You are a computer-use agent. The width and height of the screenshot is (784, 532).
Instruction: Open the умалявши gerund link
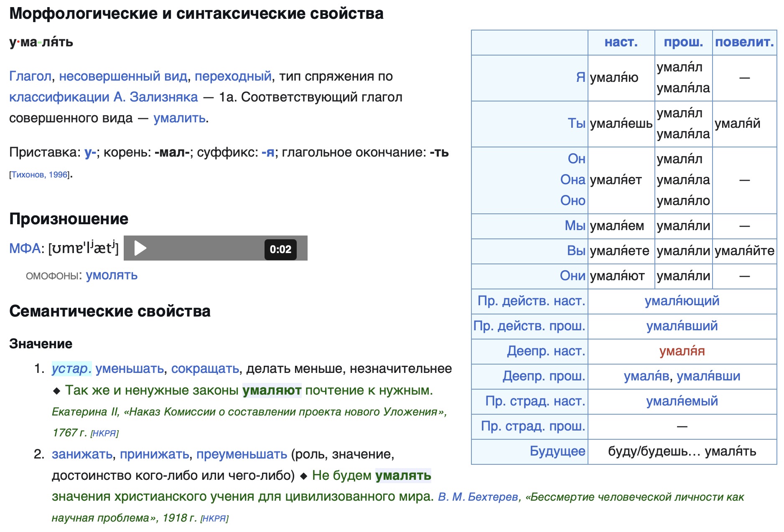coord(708,376)
